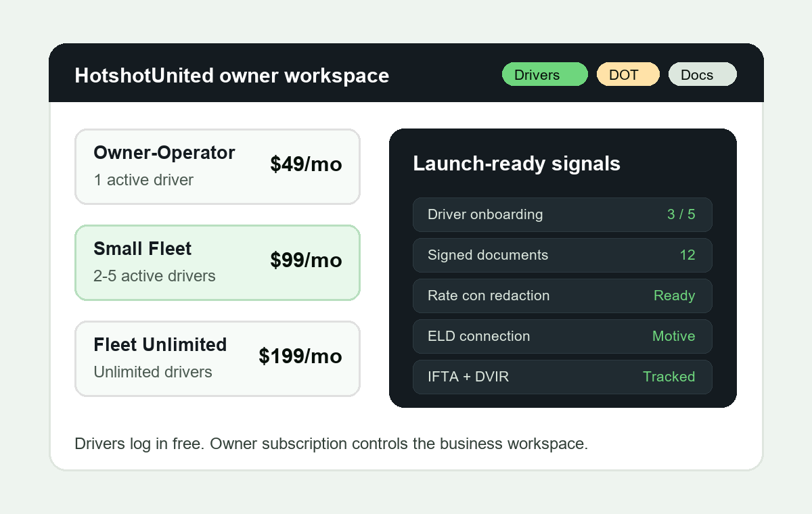This screenshot has width=812, height=514.
Task: Open the Rate con redaction row
Action: coord(562,296)
